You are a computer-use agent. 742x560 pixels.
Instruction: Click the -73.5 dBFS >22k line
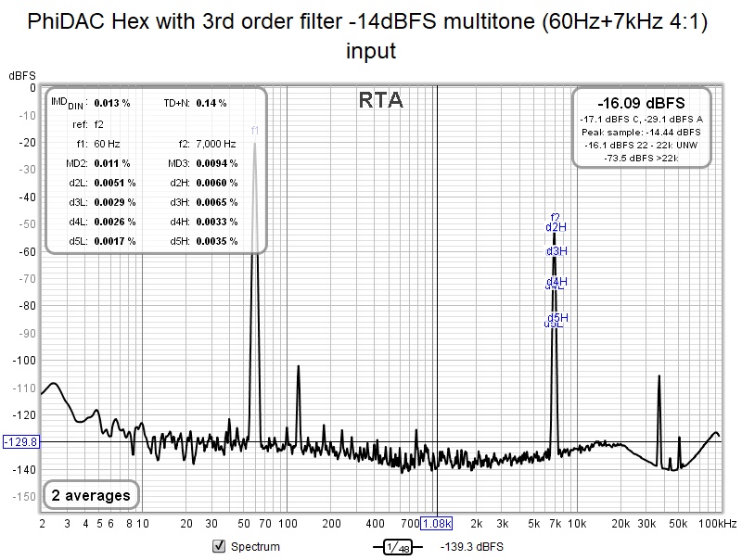coord(641,158)
